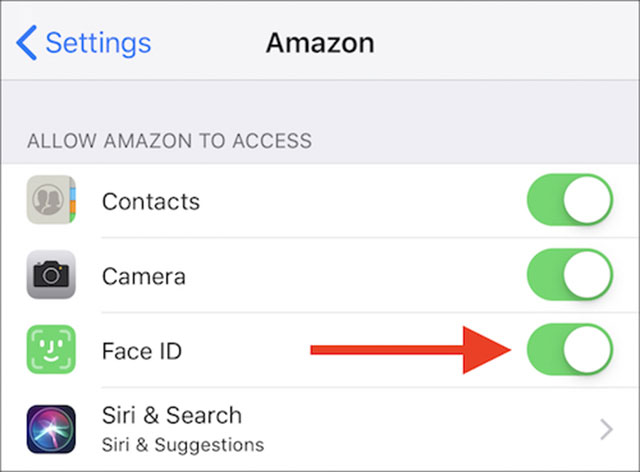
Task: Tap the Face ID label text
Action: (142, 351)
